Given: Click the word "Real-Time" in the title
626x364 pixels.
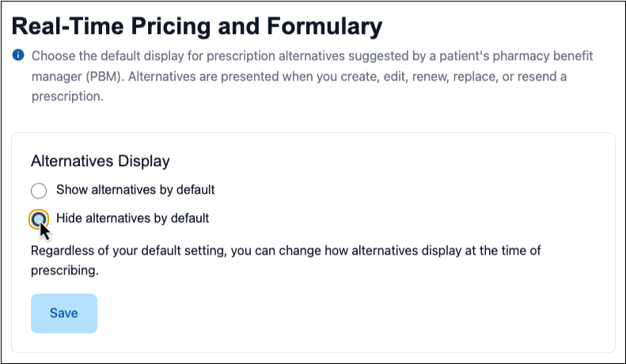Looking at the screenshot, I should [x=68, y=25].
